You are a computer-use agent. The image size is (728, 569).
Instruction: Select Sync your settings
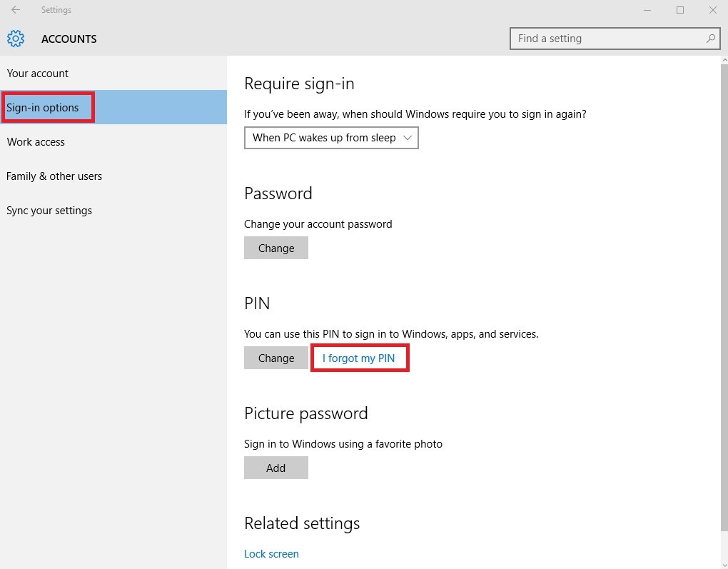(x=49, y=211)
